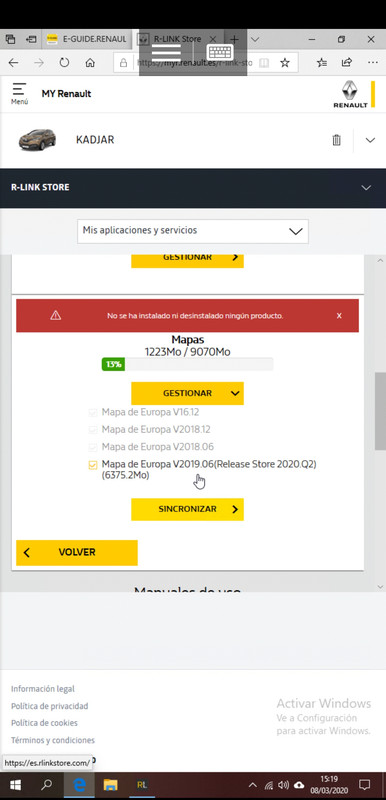
Task: Open Mis aplicaciones y servicios dropdown
Action: click(x=193, y=231)
